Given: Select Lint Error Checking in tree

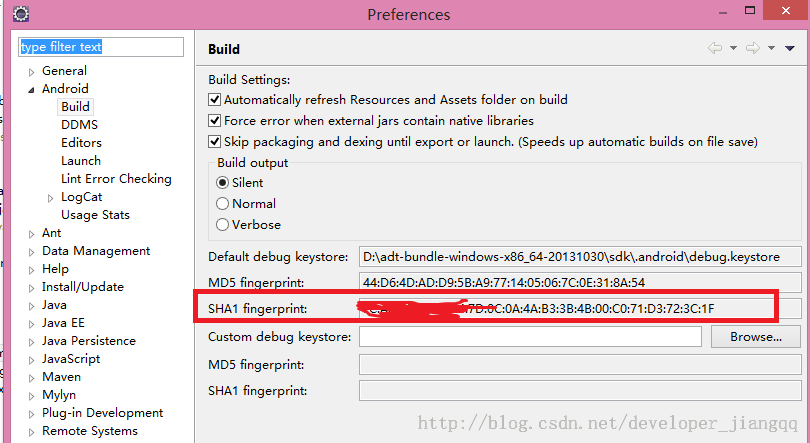Looking at the screenshot, I should (116, 179).
